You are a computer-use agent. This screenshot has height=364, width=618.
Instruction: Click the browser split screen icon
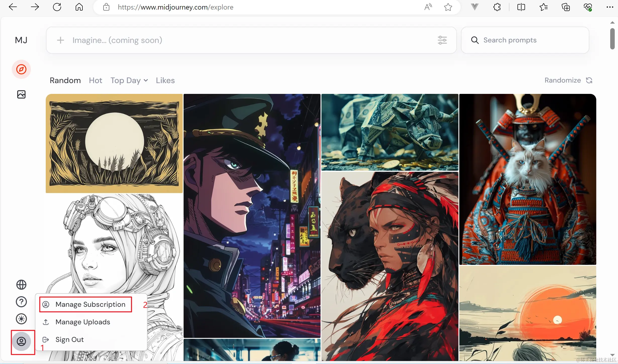(x=521, y=7)
